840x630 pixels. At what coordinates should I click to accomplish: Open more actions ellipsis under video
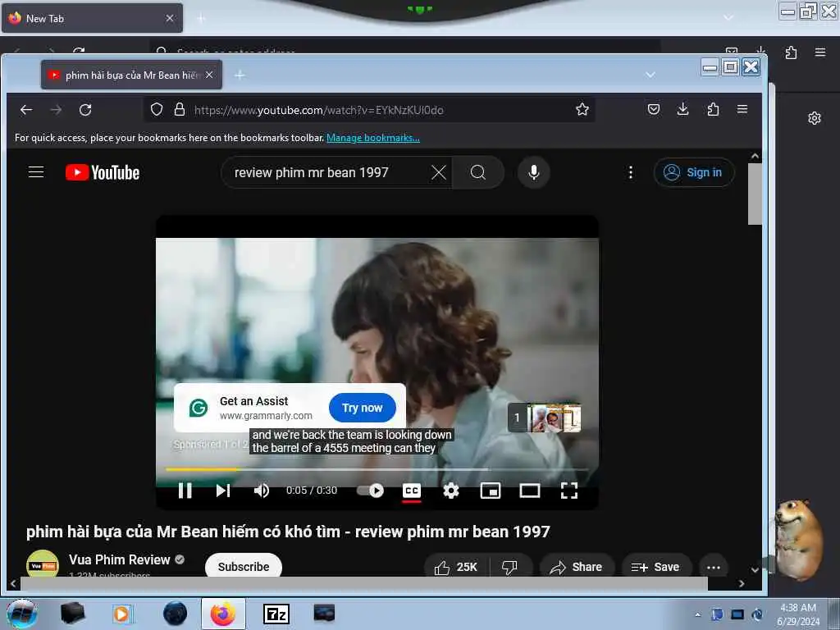(x=714, y=567)
